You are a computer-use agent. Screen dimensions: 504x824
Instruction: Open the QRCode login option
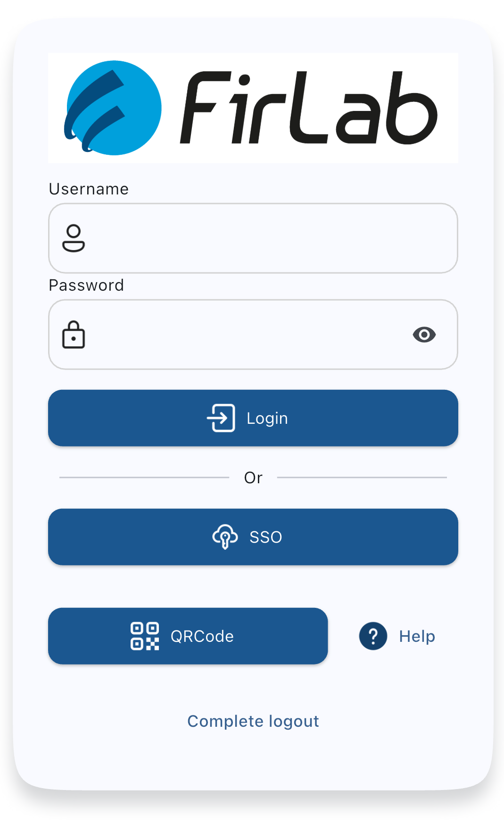(188, 636)
